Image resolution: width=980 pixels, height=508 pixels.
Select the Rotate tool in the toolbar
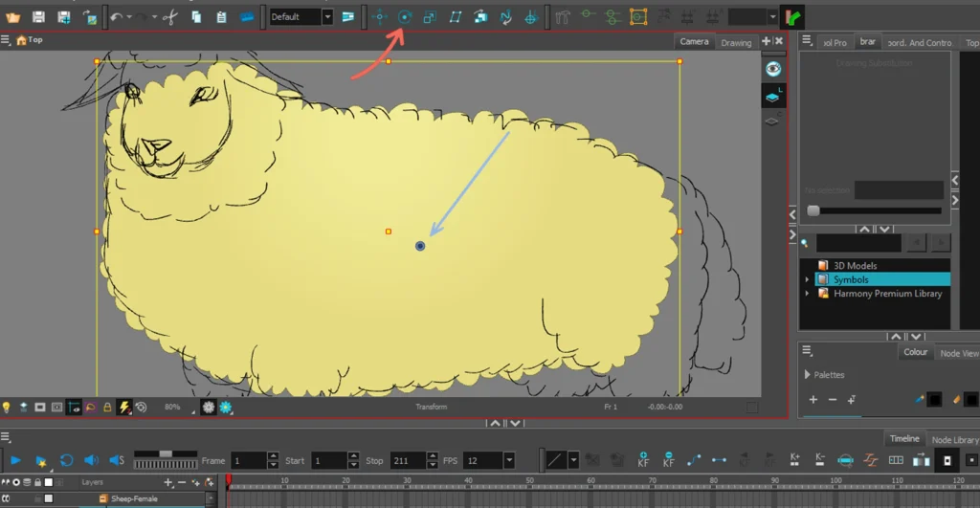[405, 17]
